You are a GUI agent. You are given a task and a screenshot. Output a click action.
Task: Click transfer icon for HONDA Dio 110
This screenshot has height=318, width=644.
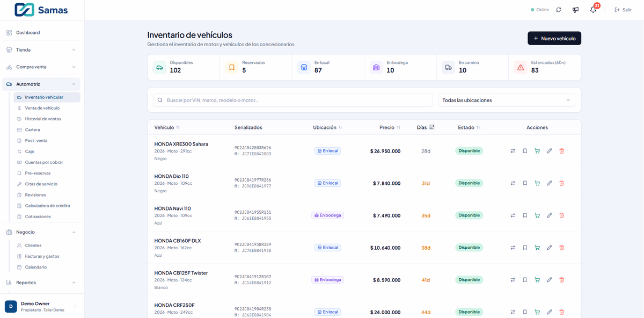click(513, 183)
